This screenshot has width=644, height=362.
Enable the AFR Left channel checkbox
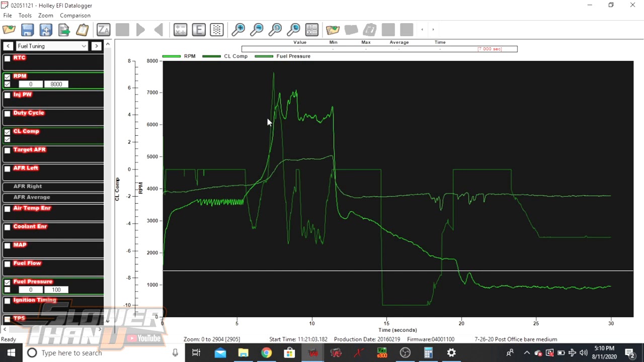tap(7, 169)
